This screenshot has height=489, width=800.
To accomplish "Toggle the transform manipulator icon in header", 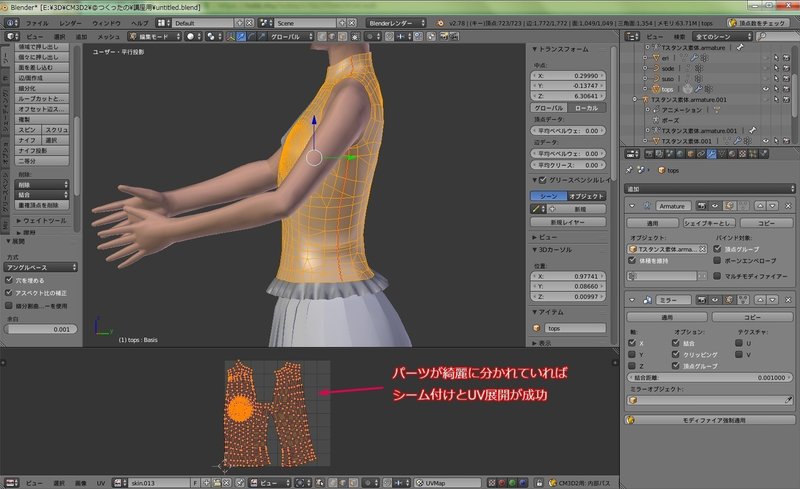I will [x=231, y=37].
